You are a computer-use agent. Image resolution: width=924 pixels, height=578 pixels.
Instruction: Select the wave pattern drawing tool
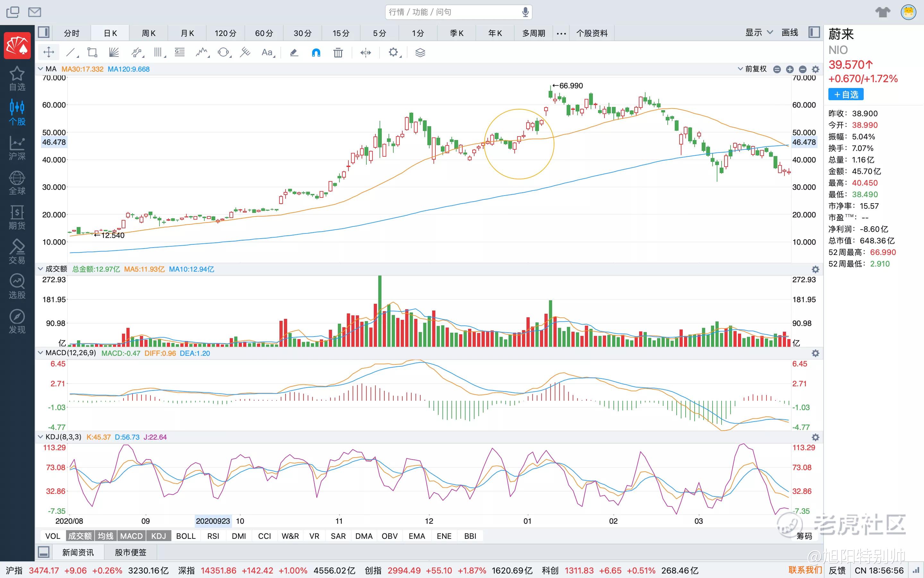(202, 52)
